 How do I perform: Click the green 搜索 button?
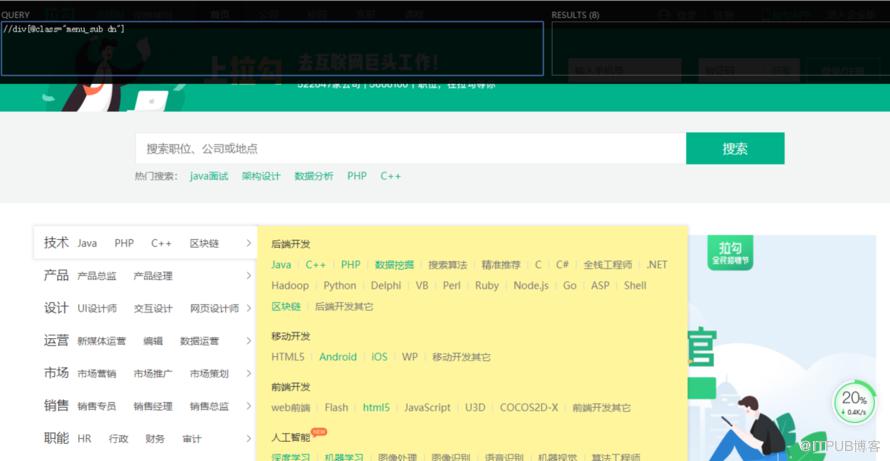(735, 148)
